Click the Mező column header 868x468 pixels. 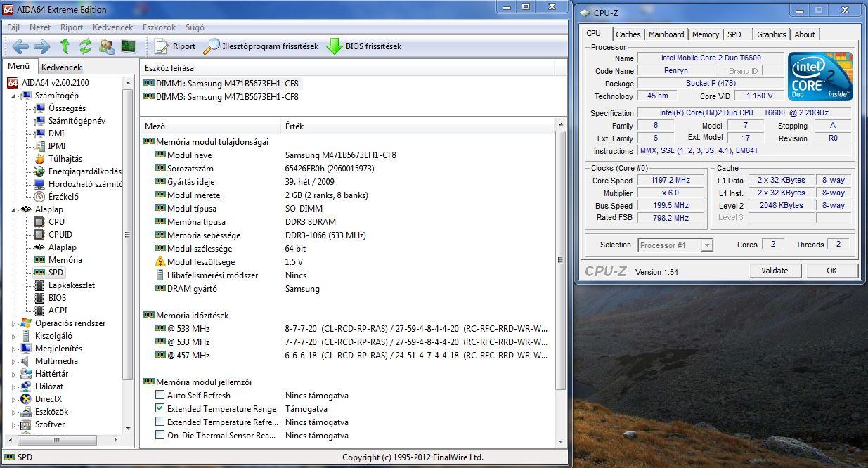tap(211, 126)
